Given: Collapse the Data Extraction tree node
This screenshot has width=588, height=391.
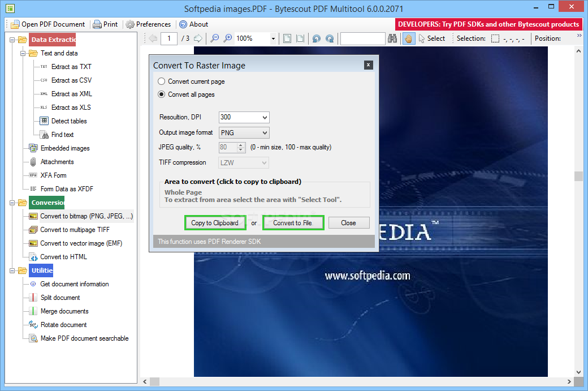Looking at the screenshot, I should [x=12, y=40].
